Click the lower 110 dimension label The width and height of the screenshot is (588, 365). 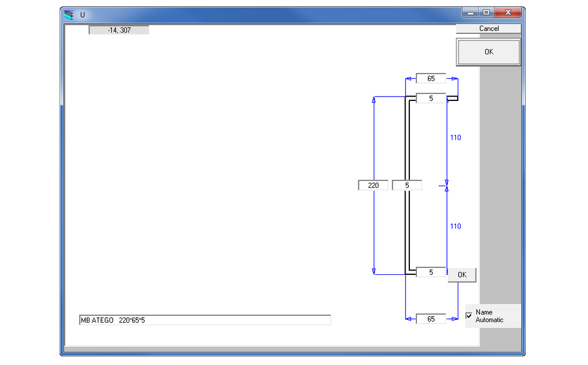pos(455,226)
